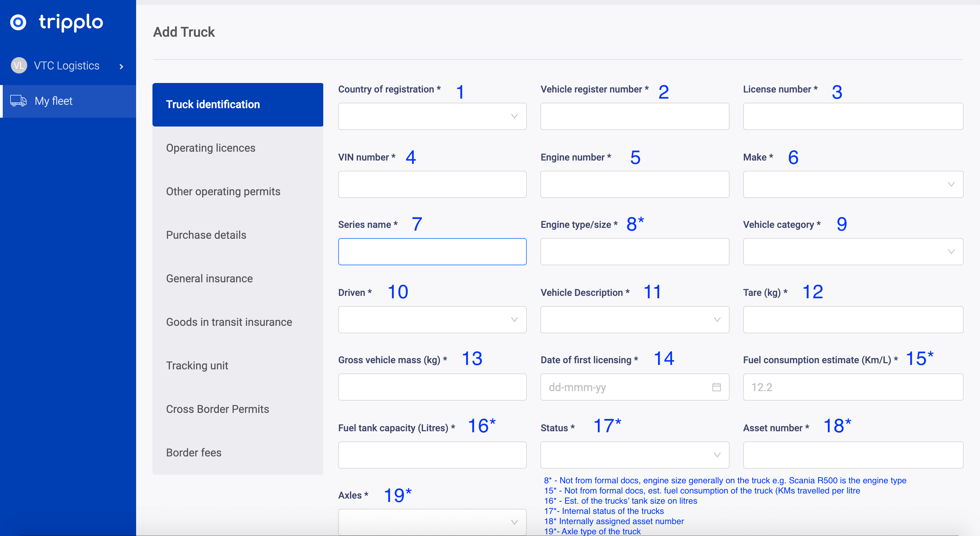The width and height of the screenshot is (980, 536).
Task: Open the Tracking unit section
Action: click(197, 365)
